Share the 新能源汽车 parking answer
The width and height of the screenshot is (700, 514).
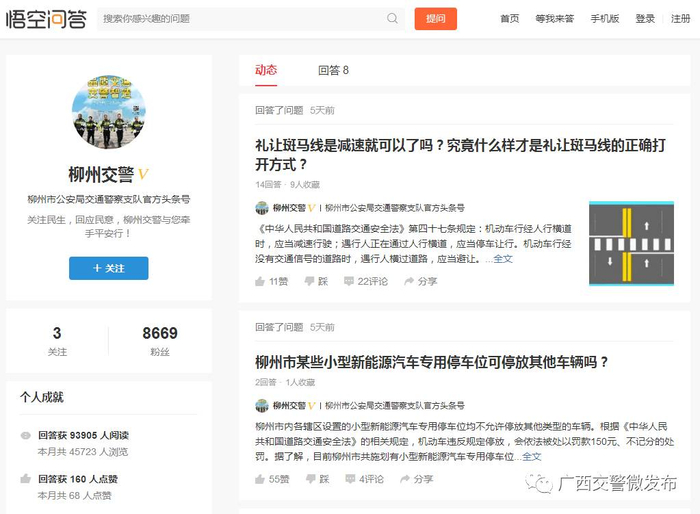pos(417,479)
